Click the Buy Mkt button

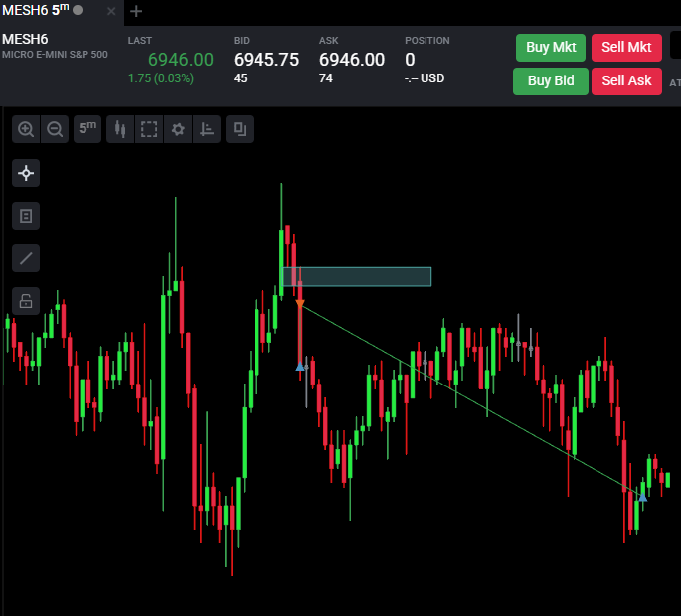[x=551, y=47]
